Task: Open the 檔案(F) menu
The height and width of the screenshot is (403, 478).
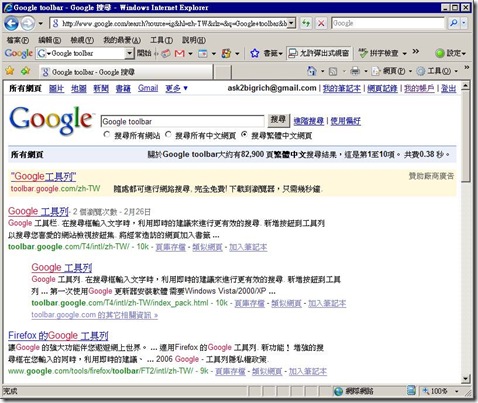Action: point(18,40)
